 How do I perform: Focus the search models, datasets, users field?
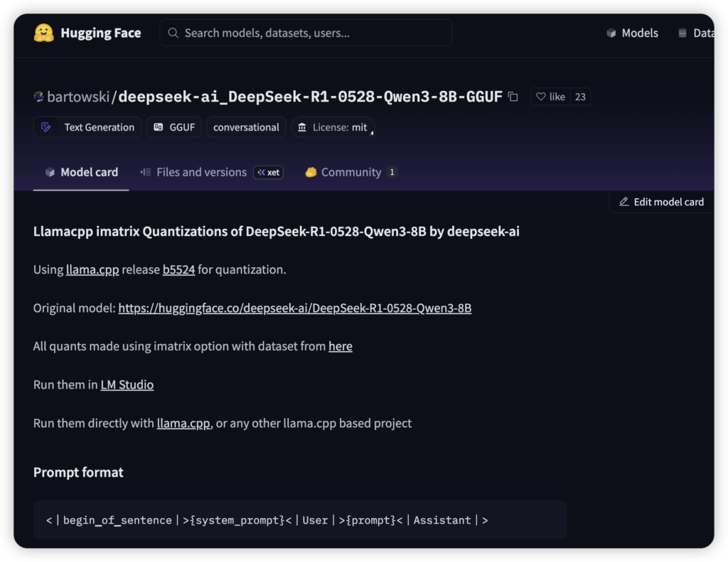pyautogui.click(x=306, y=33)
